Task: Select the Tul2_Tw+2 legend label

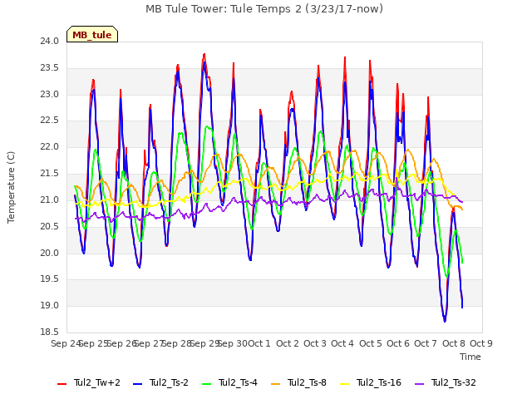Action: tap(97, 382)
